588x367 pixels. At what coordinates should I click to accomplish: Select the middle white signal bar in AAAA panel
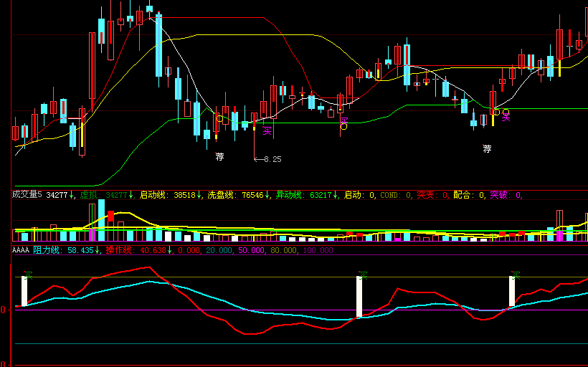click(x=359, y=297)
